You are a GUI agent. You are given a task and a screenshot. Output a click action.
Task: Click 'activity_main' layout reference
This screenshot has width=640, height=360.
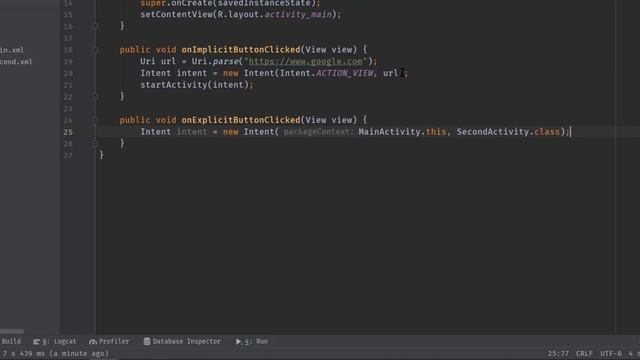298,15
